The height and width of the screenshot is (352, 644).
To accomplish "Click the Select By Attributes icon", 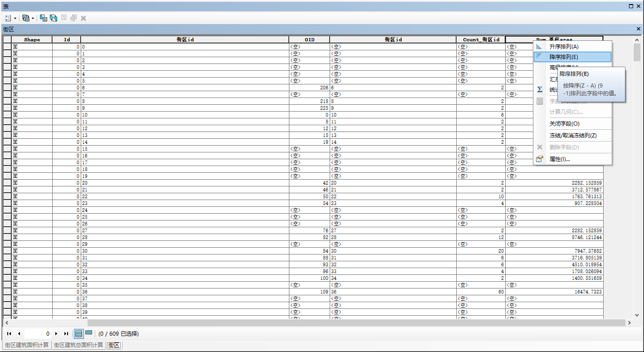I will point(44,18).
